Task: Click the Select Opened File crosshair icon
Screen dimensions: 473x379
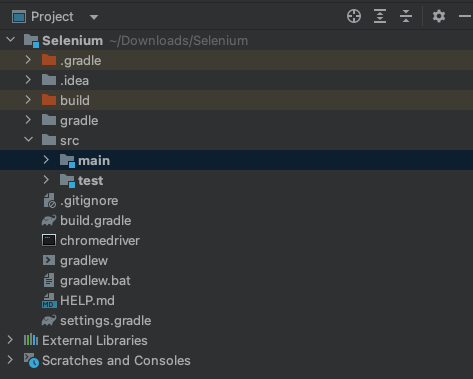Action: click(354, 16)
